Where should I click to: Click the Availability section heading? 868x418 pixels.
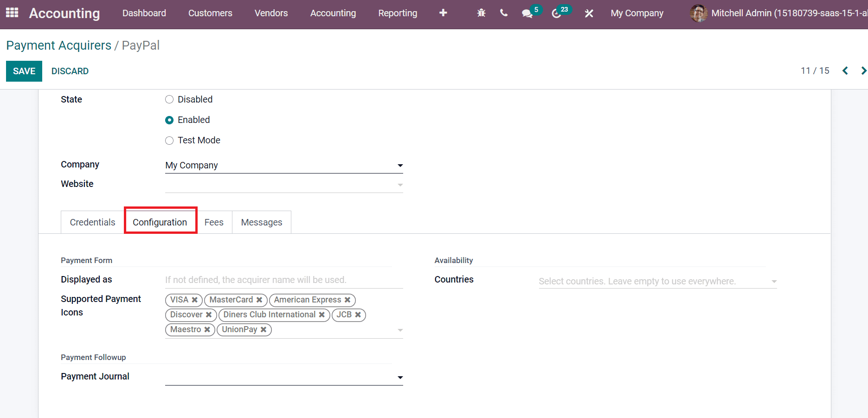coord(454,260)
